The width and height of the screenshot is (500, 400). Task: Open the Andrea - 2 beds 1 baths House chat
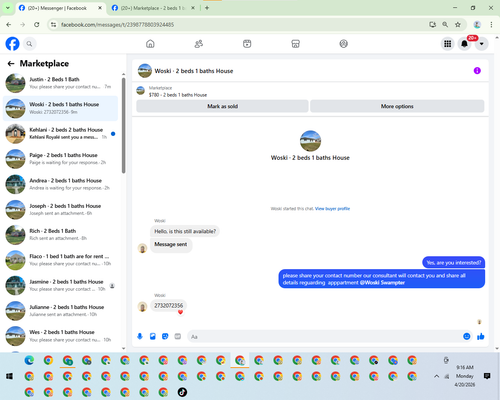[61, 184]
